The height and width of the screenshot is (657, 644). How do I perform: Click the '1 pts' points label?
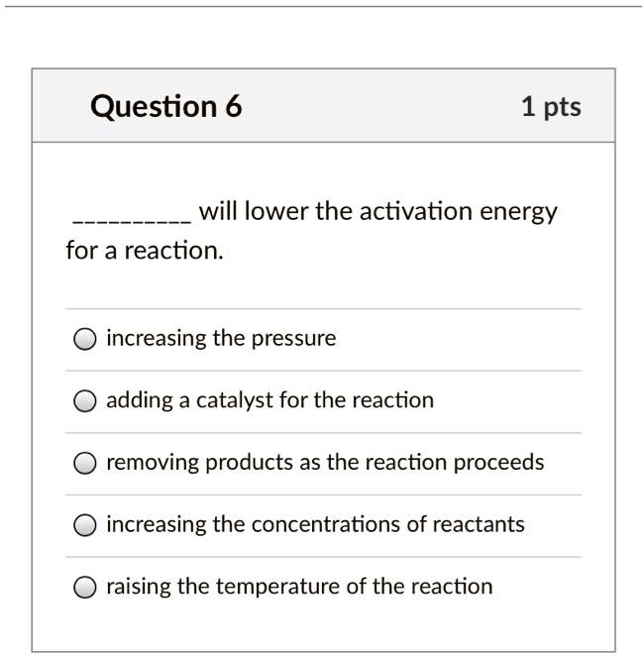[x=551, y=106]
